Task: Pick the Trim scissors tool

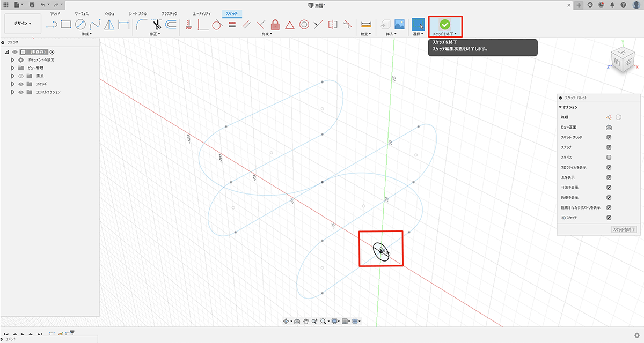Action: tap(156, 24)
